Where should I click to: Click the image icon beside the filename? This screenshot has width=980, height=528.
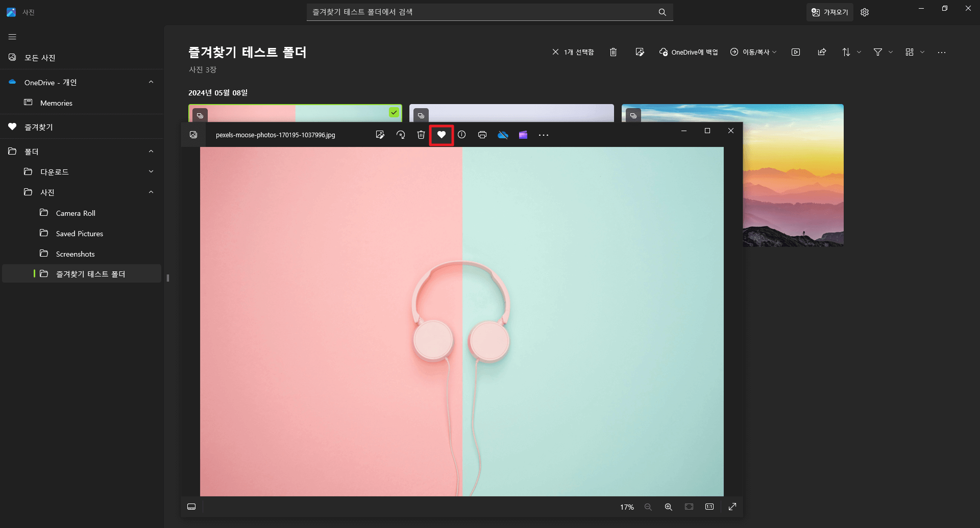(193, 135)
